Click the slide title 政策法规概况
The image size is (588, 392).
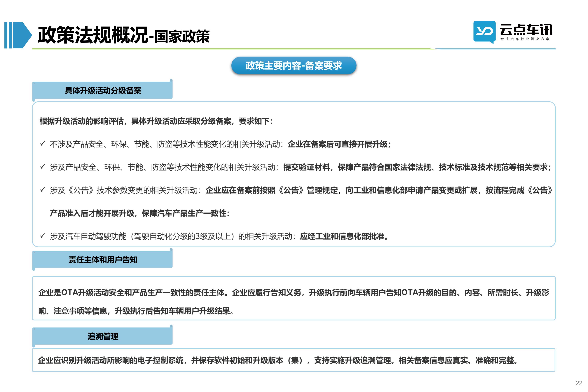[93, 35]
